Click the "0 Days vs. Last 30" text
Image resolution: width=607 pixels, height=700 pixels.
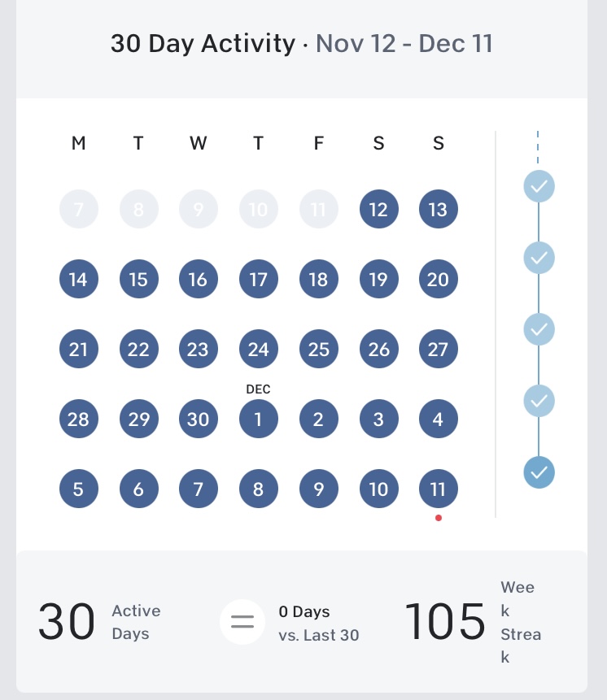click(x=318, y=623)
